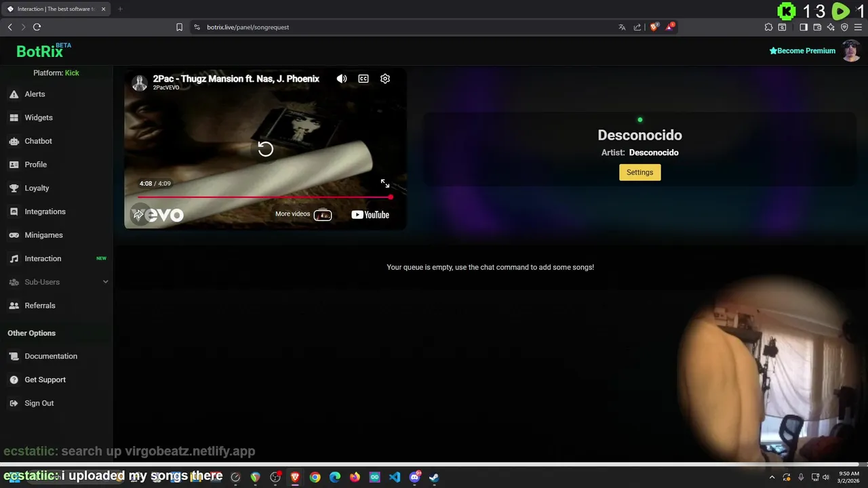868x488 pixels.
Task: Toggle closed captions on the video
Action: [363, 79]
